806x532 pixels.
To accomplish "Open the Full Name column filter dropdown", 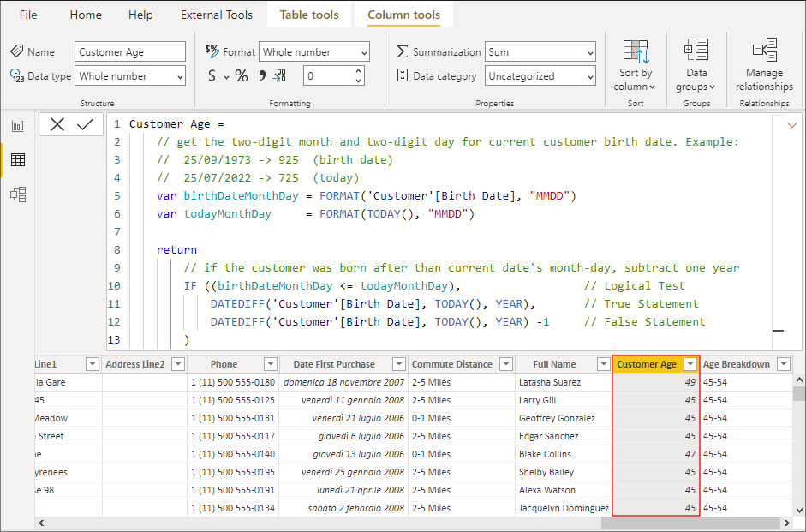I will click(x=604, y=364).
